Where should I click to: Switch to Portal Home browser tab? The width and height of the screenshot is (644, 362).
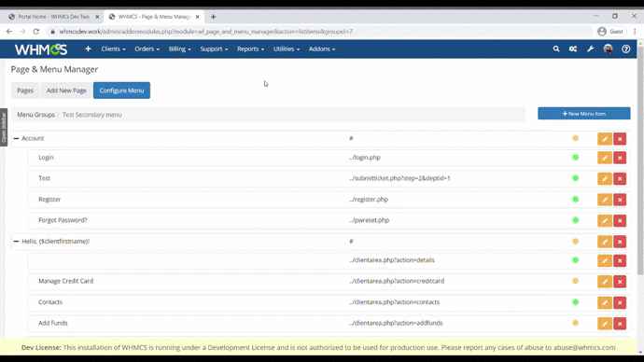[x=53, y=17]
